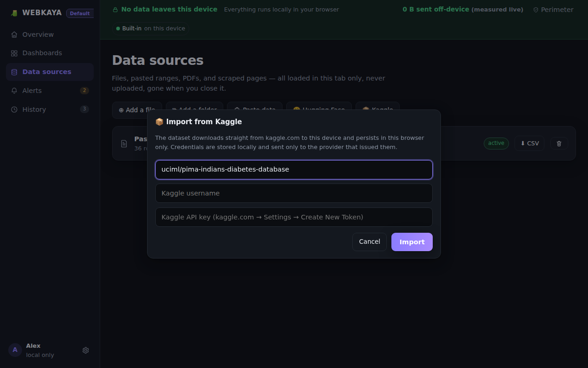
Task: Click the data source file icon
Action: pyautogui.click(x=124, y=144)
